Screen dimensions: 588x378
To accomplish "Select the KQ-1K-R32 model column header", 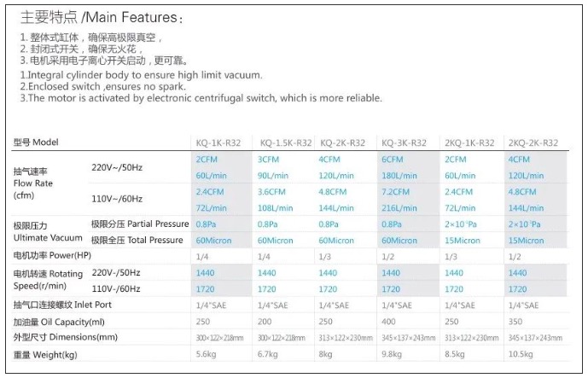I will tap(218, 142).
